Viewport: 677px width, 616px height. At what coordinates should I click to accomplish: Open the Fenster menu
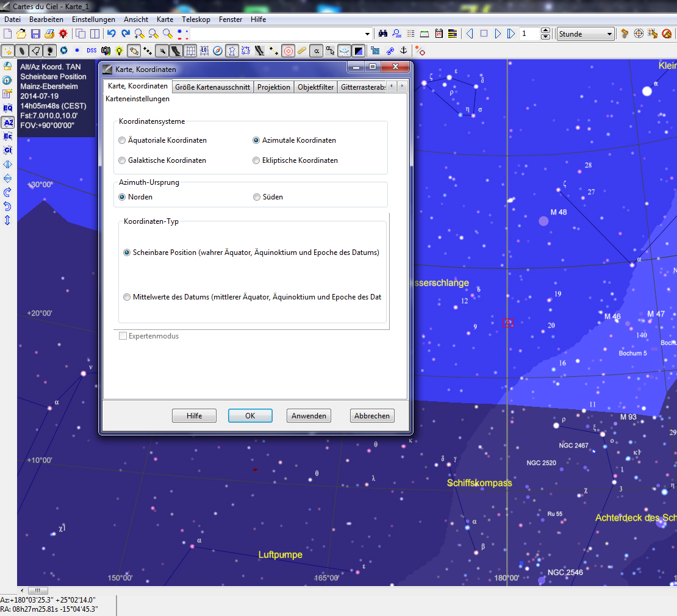(230, 20)
